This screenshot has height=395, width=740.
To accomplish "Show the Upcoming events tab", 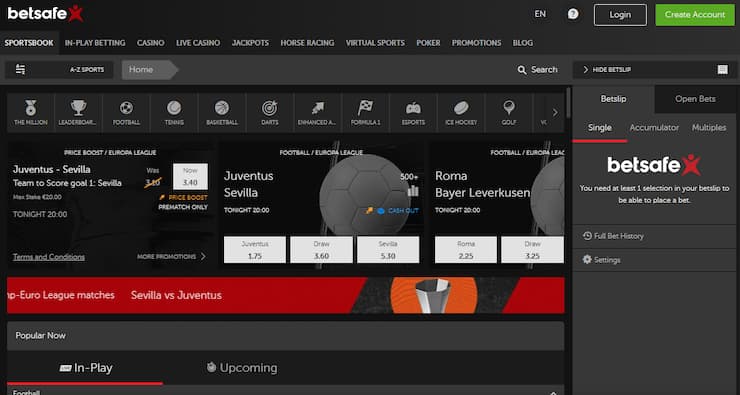I will pyautogui.click(x=242, y=368).
